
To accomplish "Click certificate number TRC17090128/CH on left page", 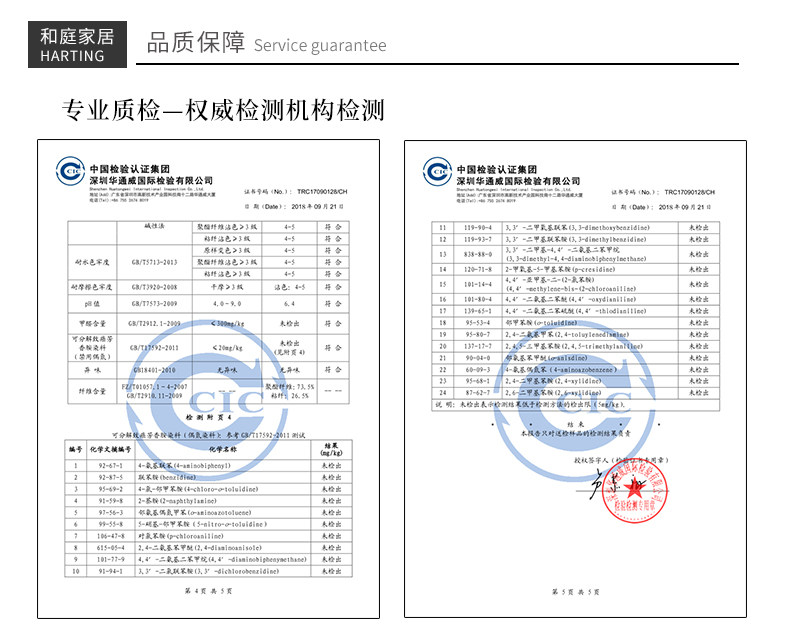I will coord(322,192).
